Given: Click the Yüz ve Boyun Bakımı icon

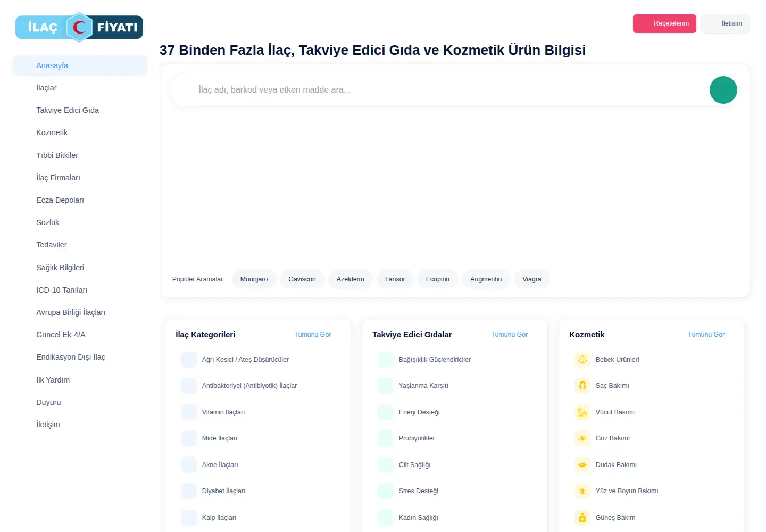Looking at the screenshot, I should click(582, 491).
